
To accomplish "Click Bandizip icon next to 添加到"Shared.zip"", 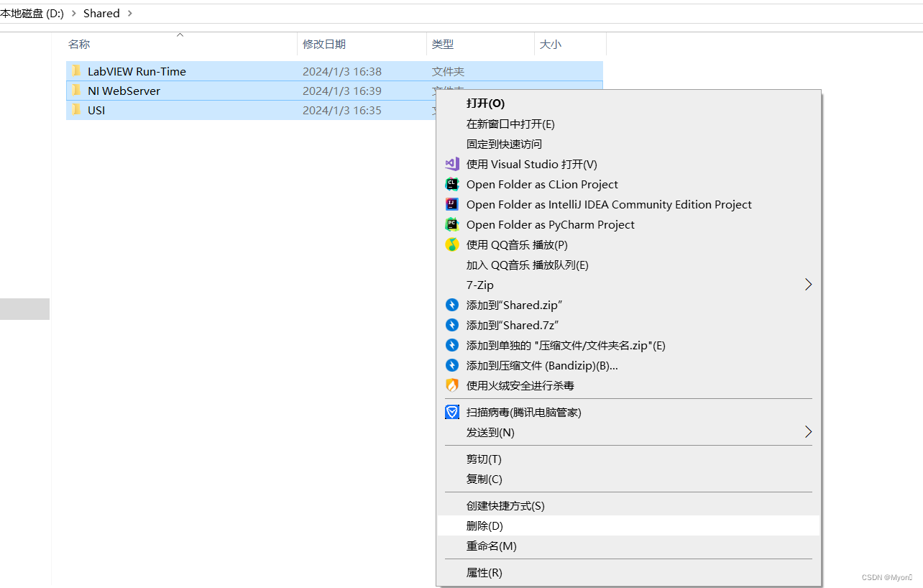I will pyautogui.click(x=452, y=305).
